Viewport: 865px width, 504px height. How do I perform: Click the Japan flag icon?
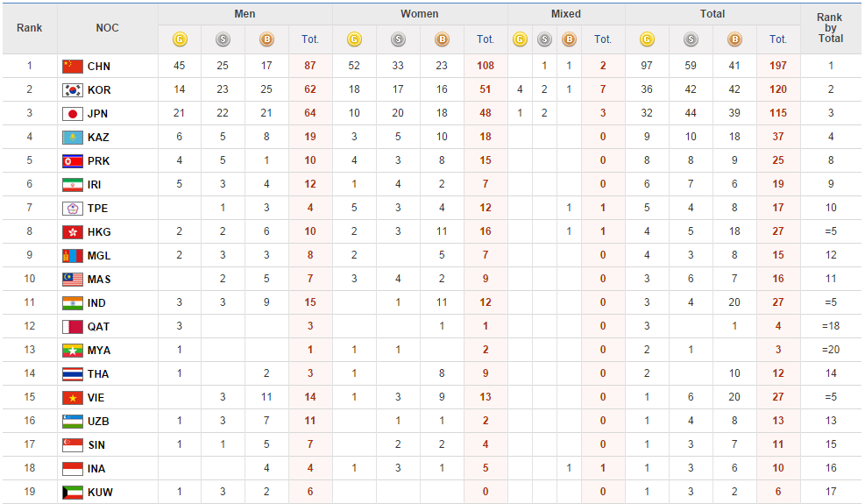click(72, 114)
